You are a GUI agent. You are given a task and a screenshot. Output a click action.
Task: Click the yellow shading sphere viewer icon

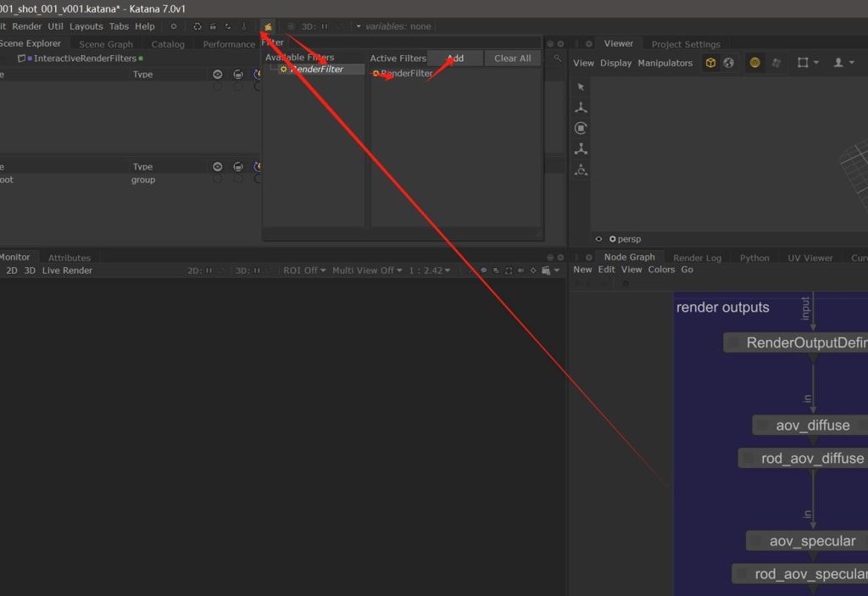[x=754, y=63]
